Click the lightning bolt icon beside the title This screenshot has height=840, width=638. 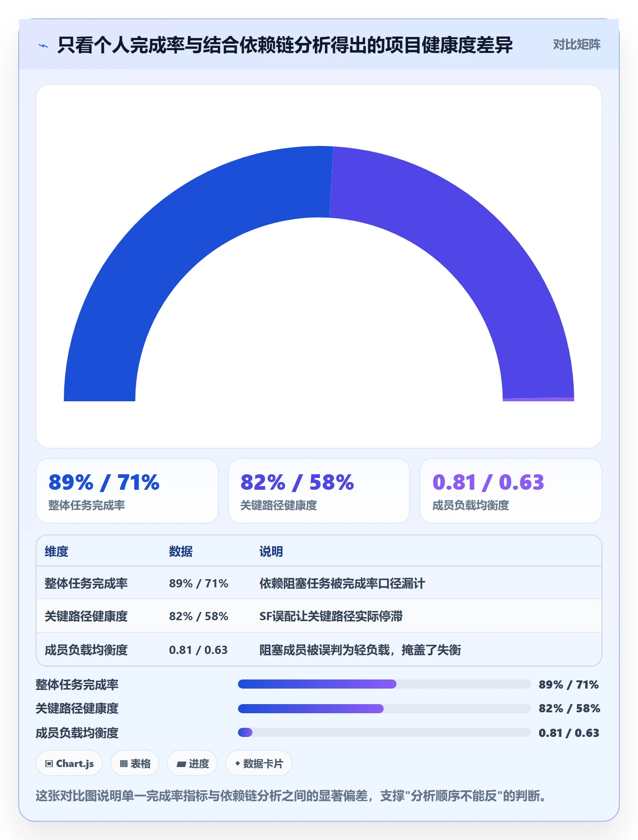[x=43, y=45]
